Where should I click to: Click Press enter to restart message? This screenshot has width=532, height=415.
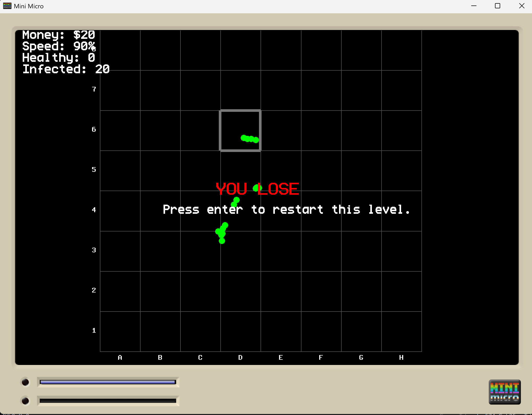pyautogui.click(x=286, y=210)
